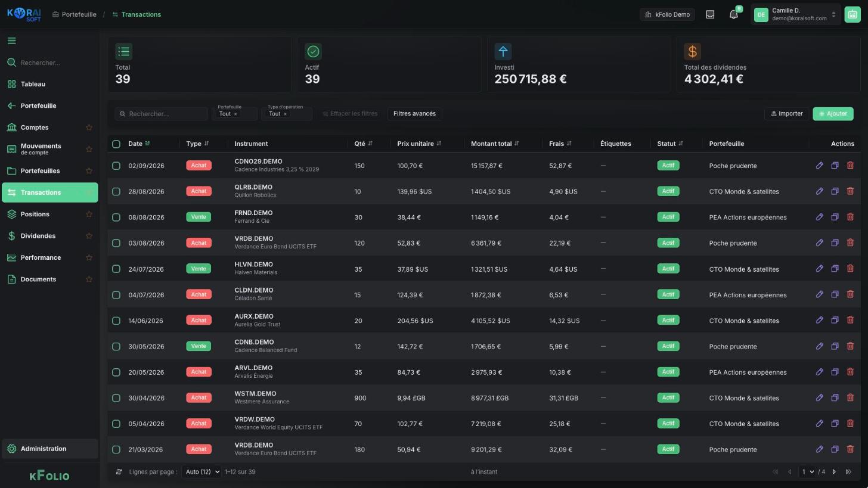The height and width of the screenshot is (488, 868).
Task: Open Filtres avancés
Action: pos(414,114)
